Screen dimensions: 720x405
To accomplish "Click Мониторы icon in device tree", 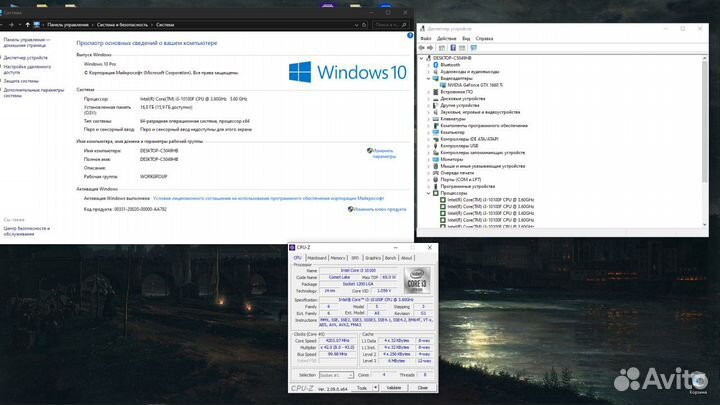I will (x=436, y=159).
